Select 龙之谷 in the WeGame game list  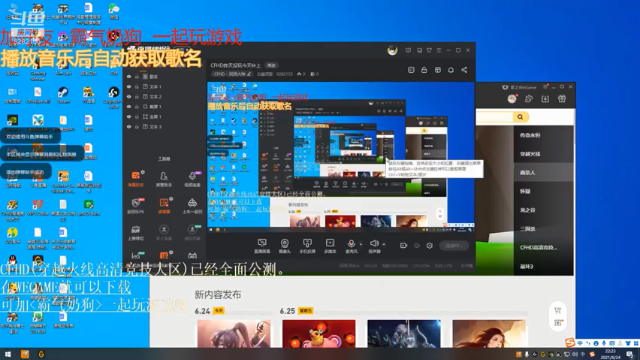pyautogui.click(x=544, y=210)
